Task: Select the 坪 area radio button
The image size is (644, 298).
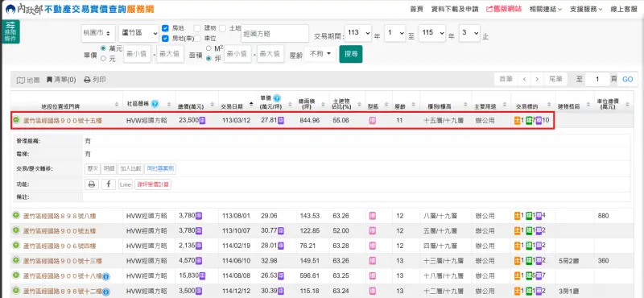Action: [208, 58]
